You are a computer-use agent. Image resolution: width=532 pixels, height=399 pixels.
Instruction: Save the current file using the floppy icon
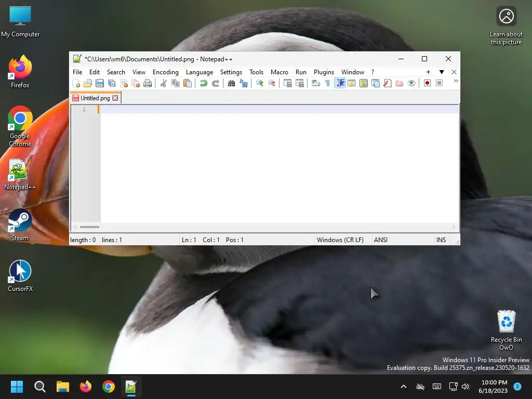[100, 83]
